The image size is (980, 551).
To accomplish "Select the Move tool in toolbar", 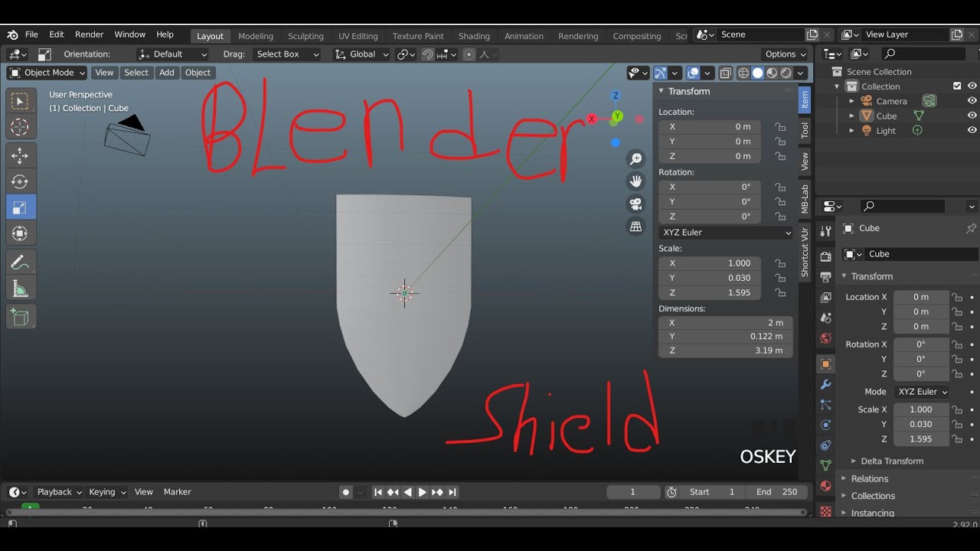I will click(21, 155).
